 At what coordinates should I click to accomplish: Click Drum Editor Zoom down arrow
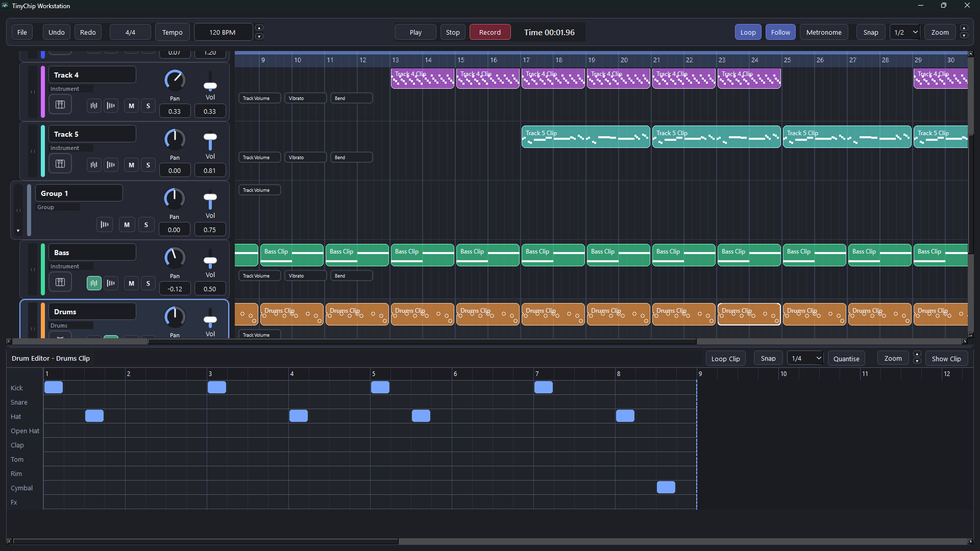tap(917, 362)
